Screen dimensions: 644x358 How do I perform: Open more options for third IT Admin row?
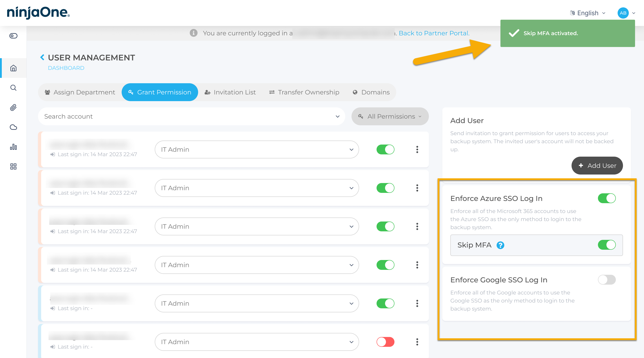pos(417,226)
